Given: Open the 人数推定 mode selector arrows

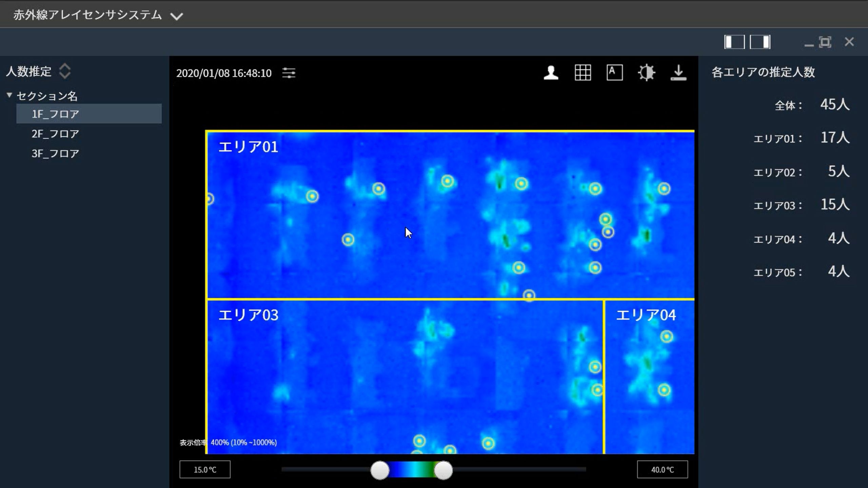Looking at the screenshot, I should [65, 71].
